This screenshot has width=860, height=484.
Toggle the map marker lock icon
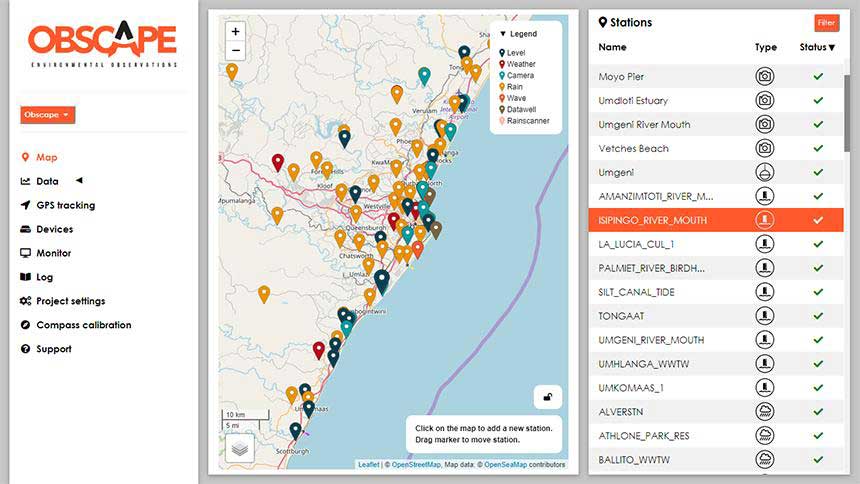[x=547, y=397]
